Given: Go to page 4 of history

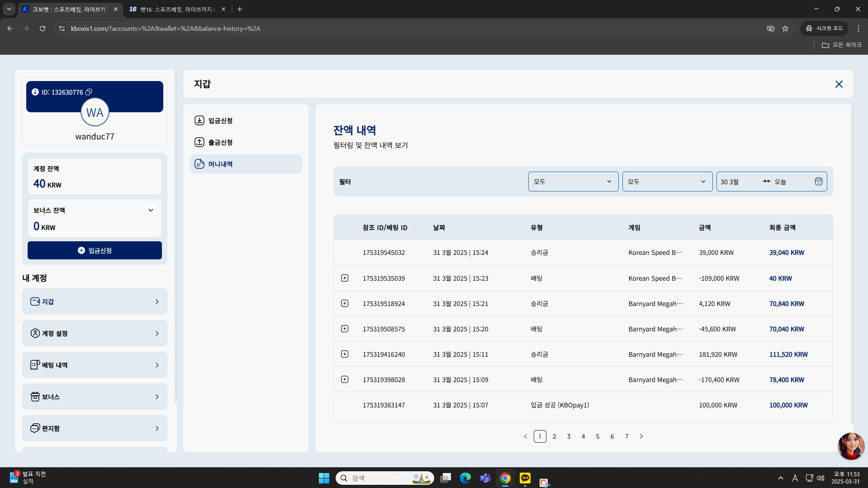Looking at the screenshot, I should click(583, 436).
